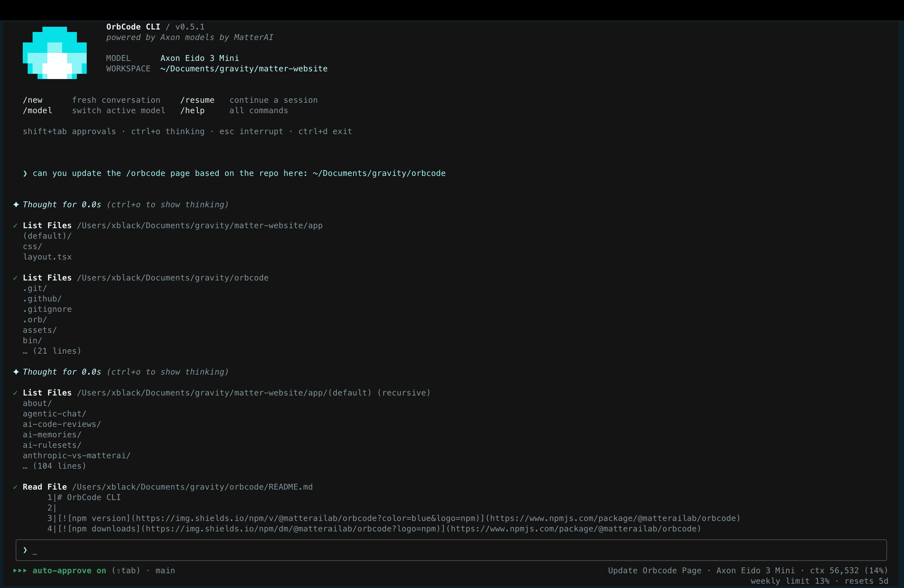Click the 'main' git branch indicator
Screen dimensions: 904x588
(165, 570)
